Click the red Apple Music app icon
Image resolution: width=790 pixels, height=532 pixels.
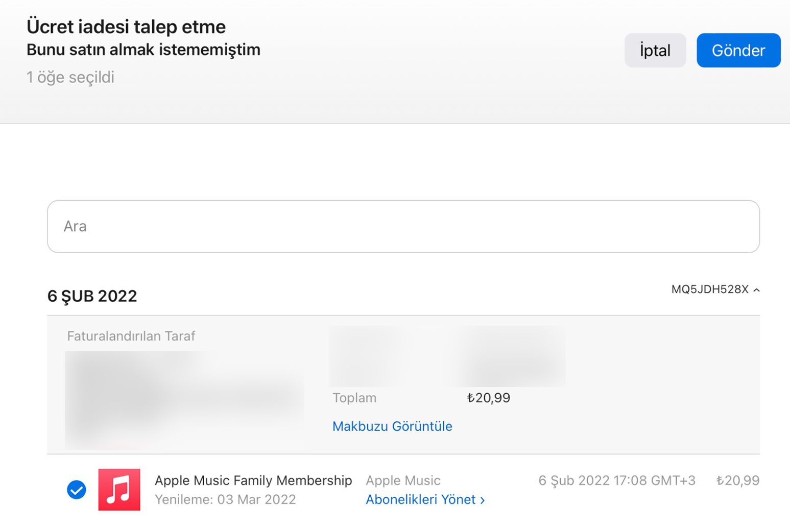pos(119,490)
